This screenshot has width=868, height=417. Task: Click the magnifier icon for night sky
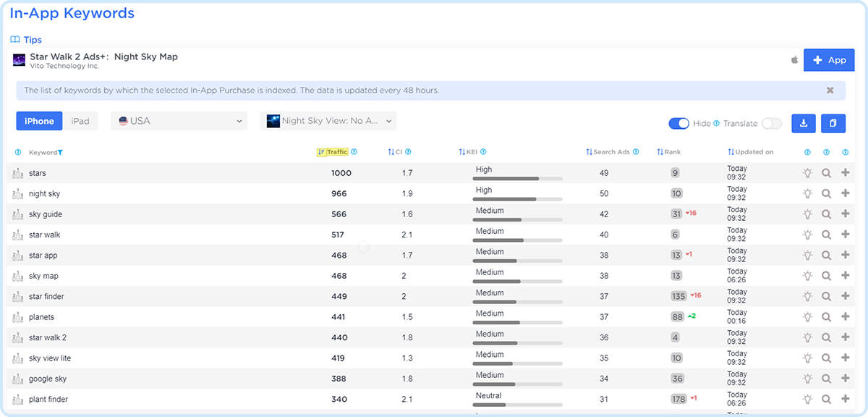coord(827,194)
